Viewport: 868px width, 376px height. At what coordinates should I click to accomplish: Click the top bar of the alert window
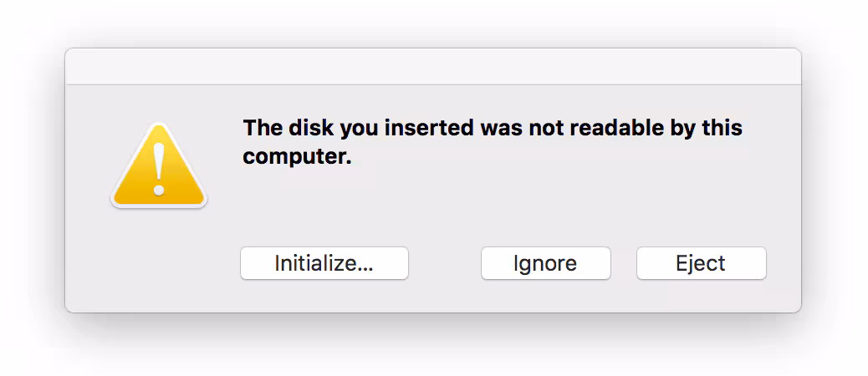(432, 66)
